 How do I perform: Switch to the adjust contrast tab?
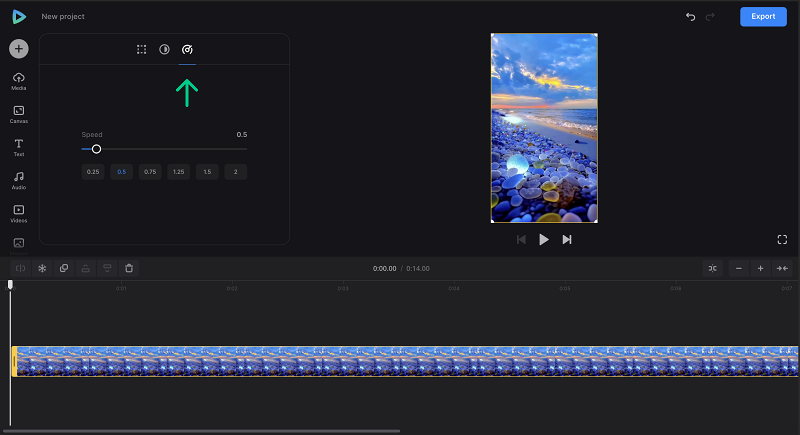tap(164, 49)
